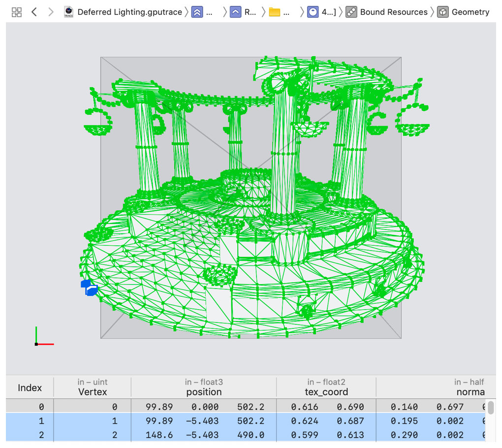
Task: Open the 4...] draw call breadcrumb
Action: (329, 12)
